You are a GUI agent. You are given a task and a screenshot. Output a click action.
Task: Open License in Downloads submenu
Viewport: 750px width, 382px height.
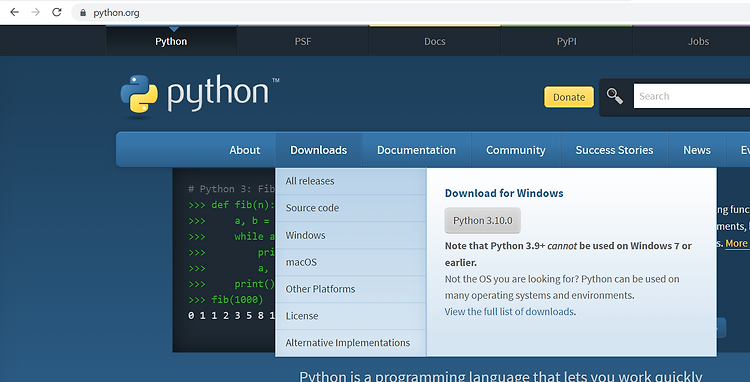(x=351, y=316)
